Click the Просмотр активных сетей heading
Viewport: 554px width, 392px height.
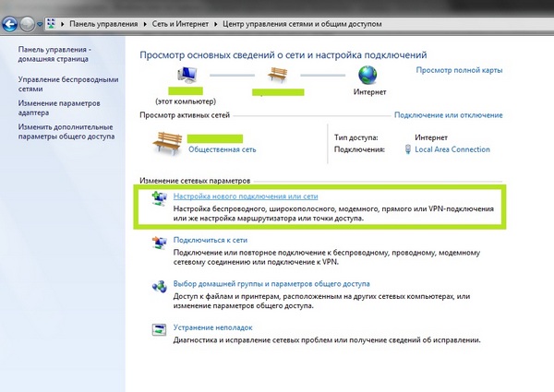pos(185,115)
